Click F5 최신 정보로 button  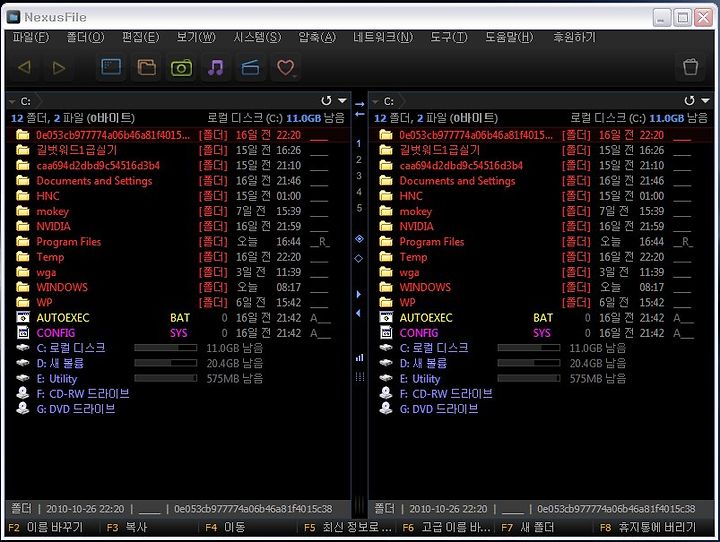click(x=348, y=527)
